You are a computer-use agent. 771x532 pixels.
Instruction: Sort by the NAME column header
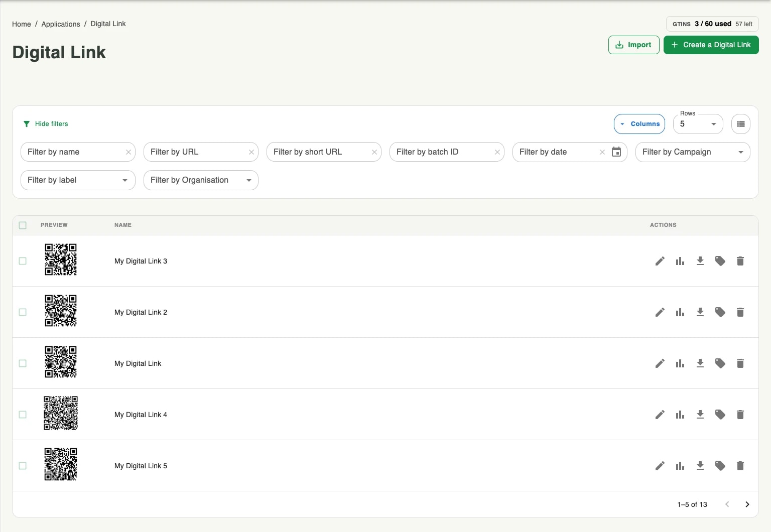pyautogui.click(x=123, y=225)
